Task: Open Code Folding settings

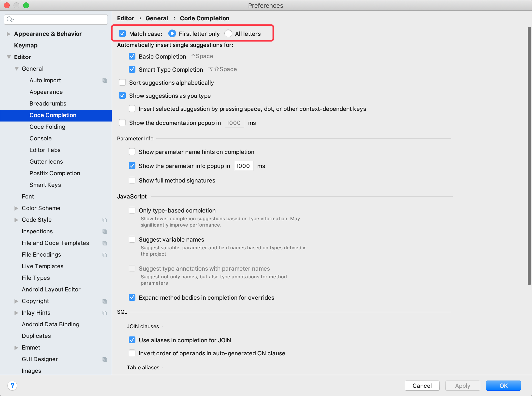Action: tap(47, 126)
